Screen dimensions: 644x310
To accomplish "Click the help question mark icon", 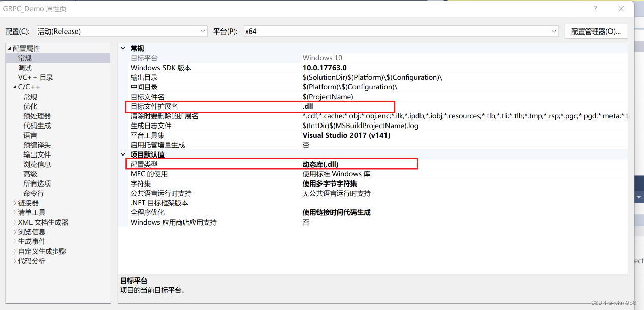I will pos(595,9).
